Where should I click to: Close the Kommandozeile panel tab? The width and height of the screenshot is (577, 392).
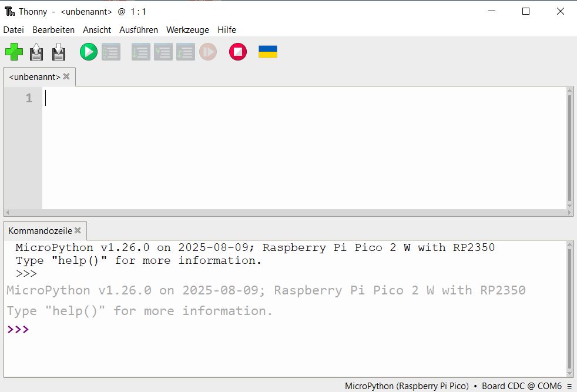[78, 231]
